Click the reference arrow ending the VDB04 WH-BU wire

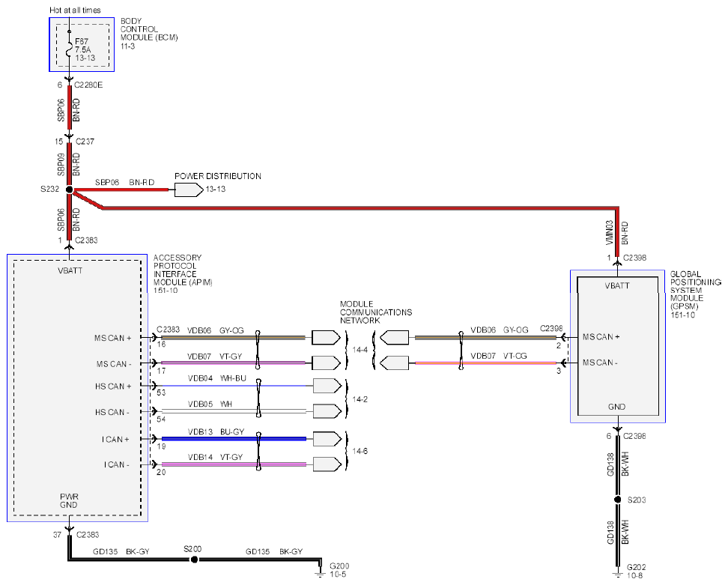[x=327, y=386]
